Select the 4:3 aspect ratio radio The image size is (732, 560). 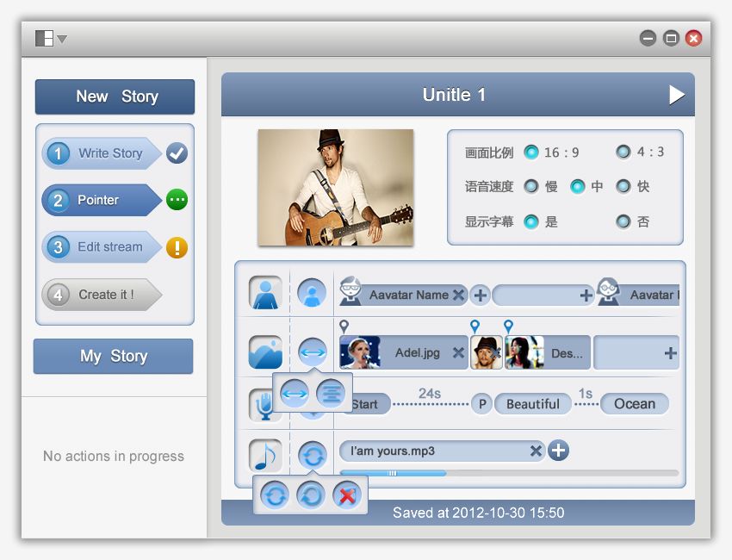pos(623,152)
